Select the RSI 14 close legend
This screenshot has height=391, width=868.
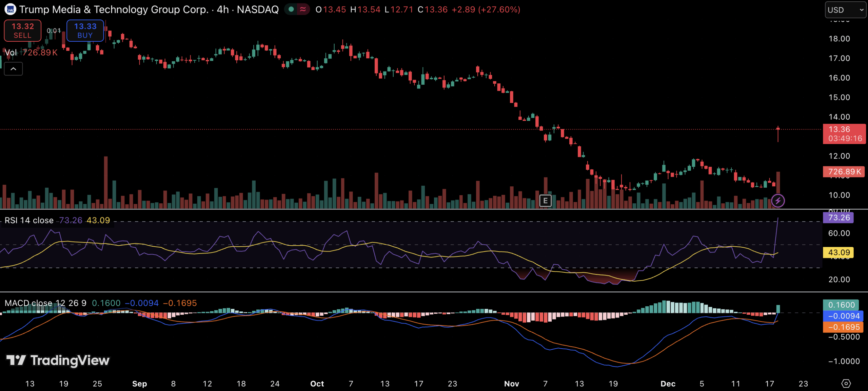click(x=29, y=220)
